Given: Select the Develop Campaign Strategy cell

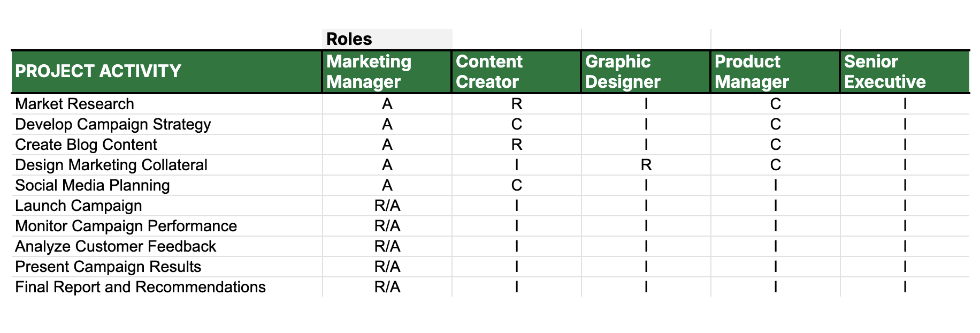Looking at the screenshot, I should click(x=113, y=124).
